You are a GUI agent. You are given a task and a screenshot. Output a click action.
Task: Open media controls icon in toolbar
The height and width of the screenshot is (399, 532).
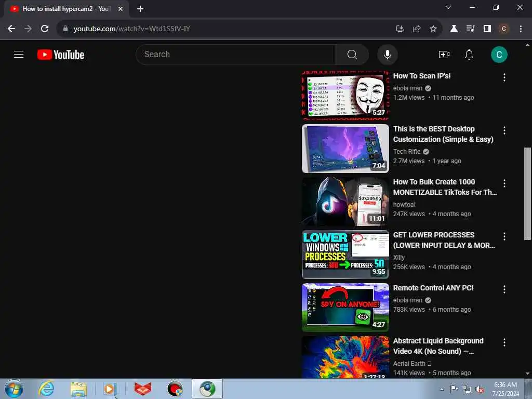click(470, 29)
